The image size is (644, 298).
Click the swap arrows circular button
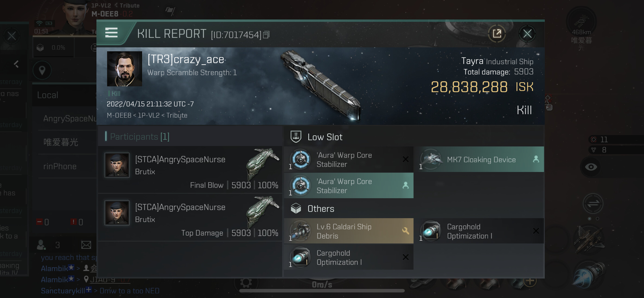[593, 204]
